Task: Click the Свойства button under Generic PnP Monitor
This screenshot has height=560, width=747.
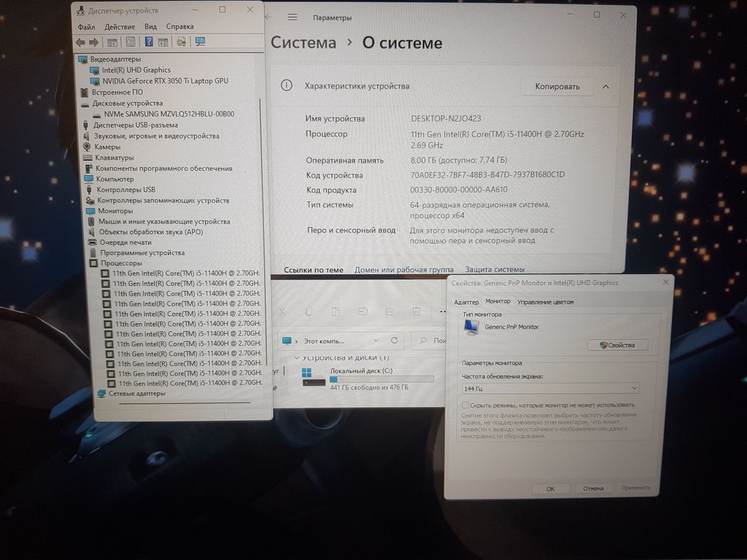Action: [617, 345]
